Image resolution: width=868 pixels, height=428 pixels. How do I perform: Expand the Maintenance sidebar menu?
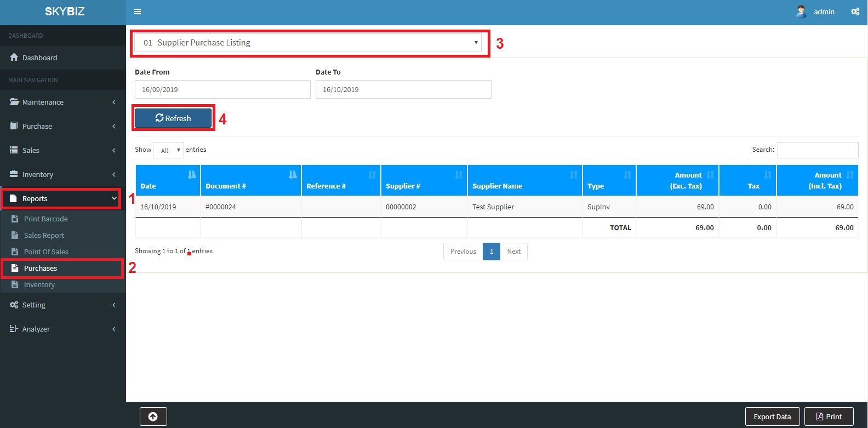tap(63, 102)
